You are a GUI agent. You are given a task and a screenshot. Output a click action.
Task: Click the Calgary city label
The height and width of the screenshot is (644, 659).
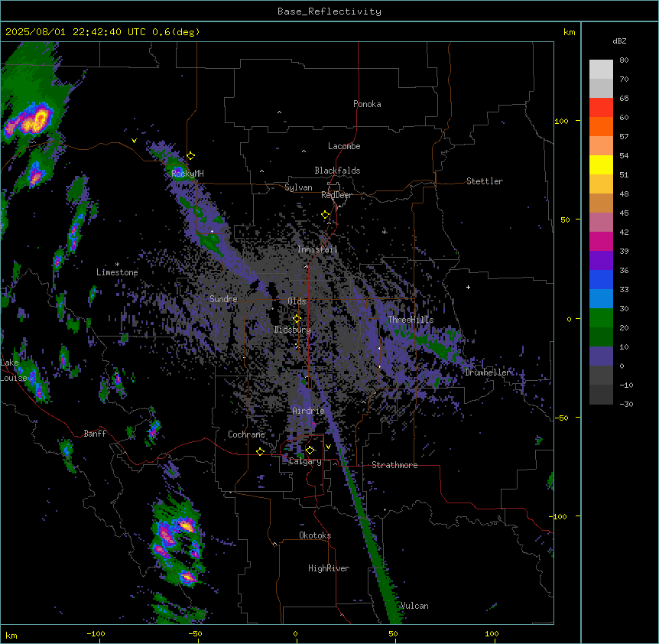[305, 461]
